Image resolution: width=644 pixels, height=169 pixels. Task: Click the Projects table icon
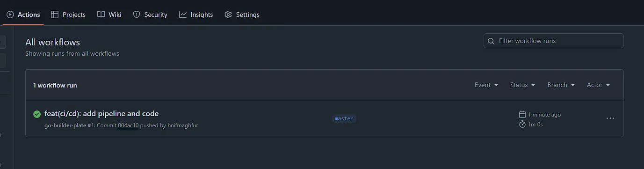[55, 15]
